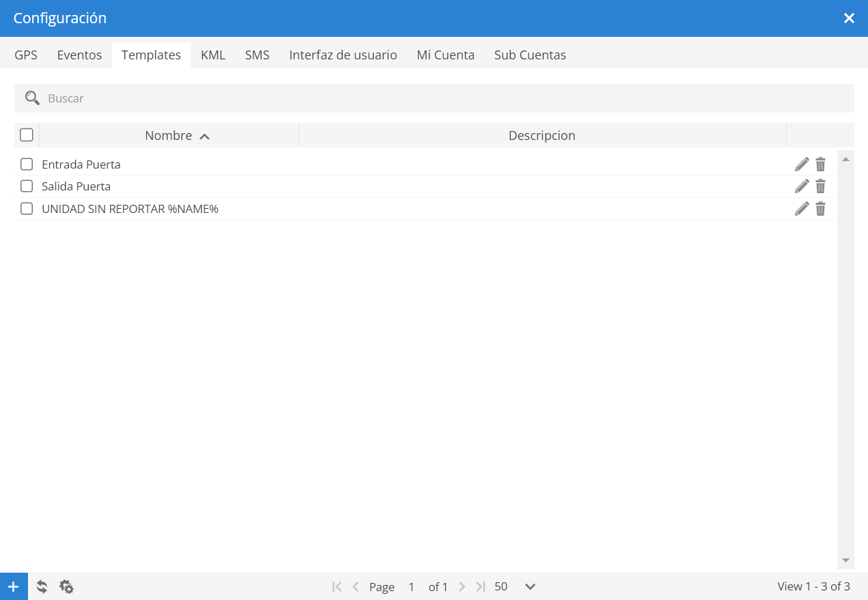Screen dimensions: 868x600
Task: Delete the Entrada Puerta template
Action: pyautogui.click(x=821, y=165)
